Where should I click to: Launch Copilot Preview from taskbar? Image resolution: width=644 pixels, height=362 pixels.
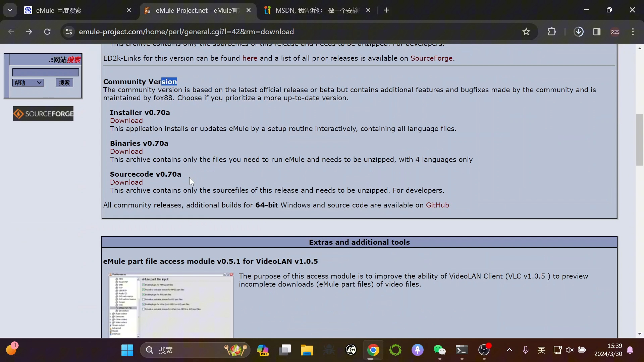(263, 350)
